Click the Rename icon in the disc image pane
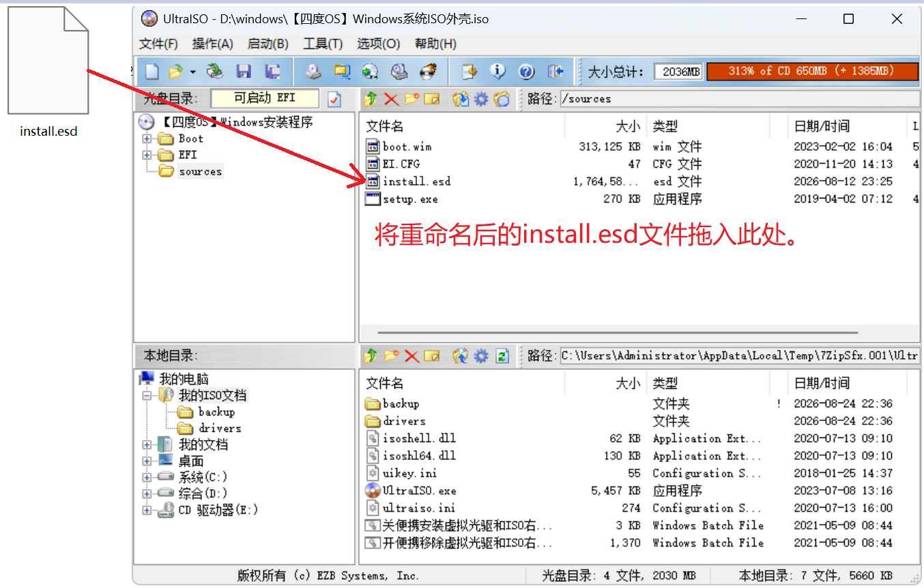Screen dimensions: 924x588 (431, 99)
